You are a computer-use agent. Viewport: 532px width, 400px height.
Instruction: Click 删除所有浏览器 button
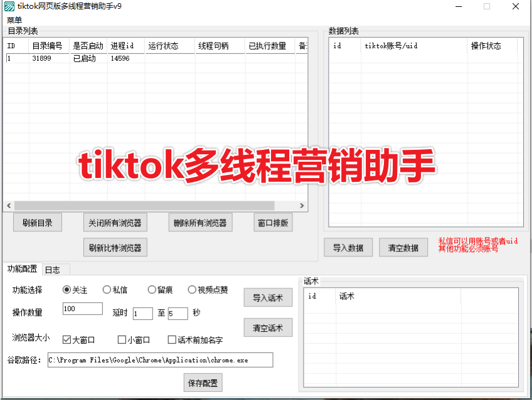[200, 222]
